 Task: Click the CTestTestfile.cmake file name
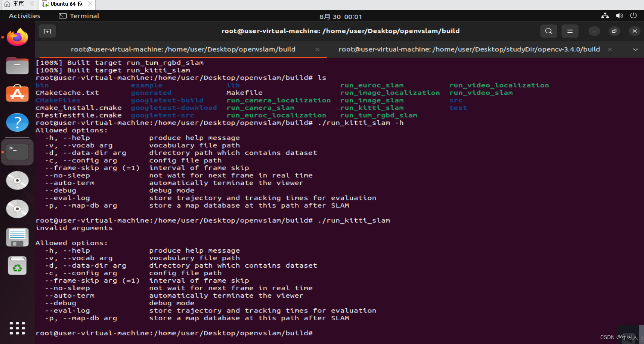(x=78, y=115)
